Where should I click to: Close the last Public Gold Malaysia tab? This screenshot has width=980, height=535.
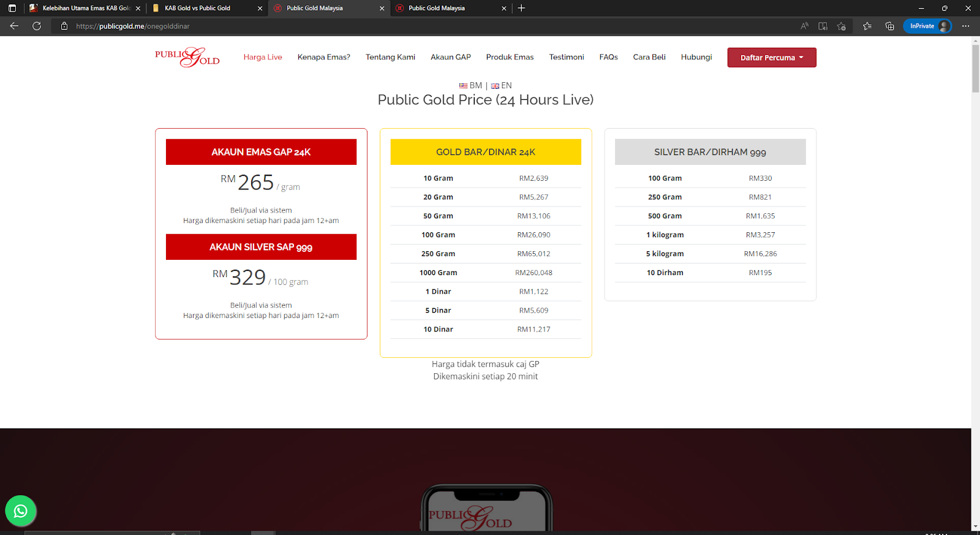click(503, 8)
